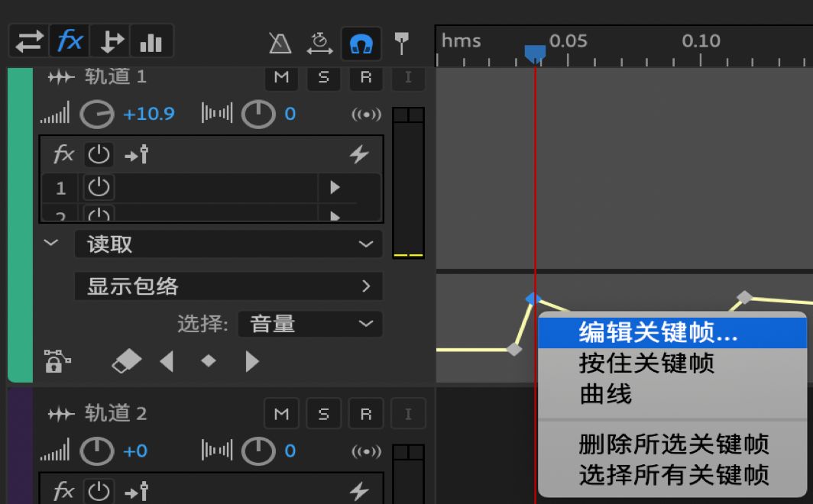Open the 选择: 音量 envelope dropdown

tap(310, 324)
